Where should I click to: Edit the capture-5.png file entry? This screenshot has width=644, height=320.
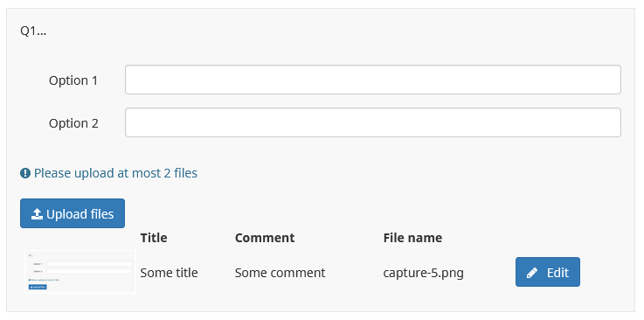pyautogui.click(x=548, y=272)
